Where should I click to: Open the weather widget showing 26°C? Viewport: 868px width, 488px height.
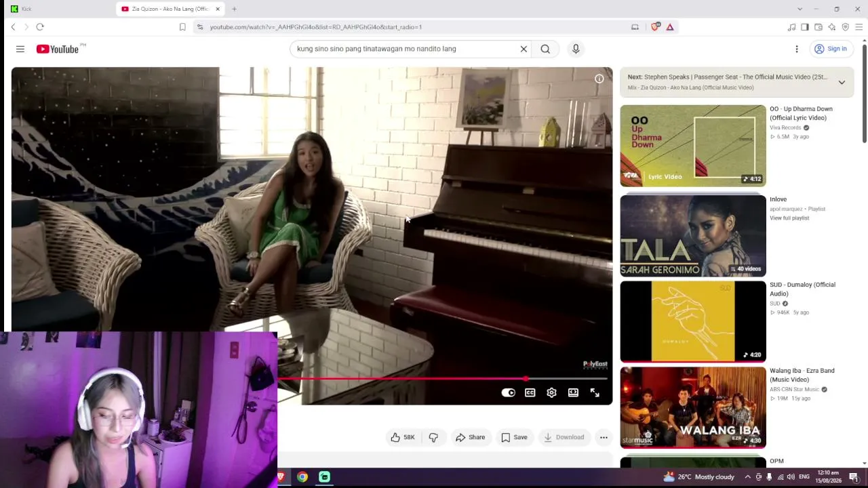(x=698, y=476)
